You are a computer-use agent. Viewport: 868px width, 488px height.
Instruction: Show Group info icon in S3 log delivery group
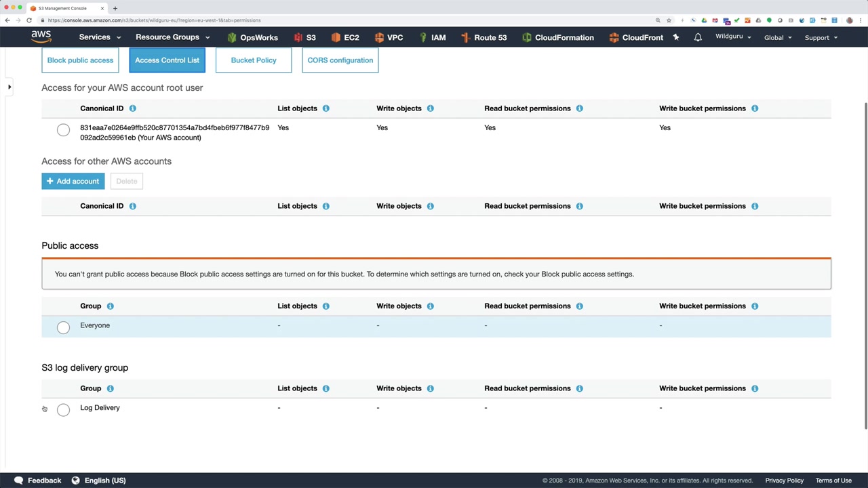click(110, 388)
